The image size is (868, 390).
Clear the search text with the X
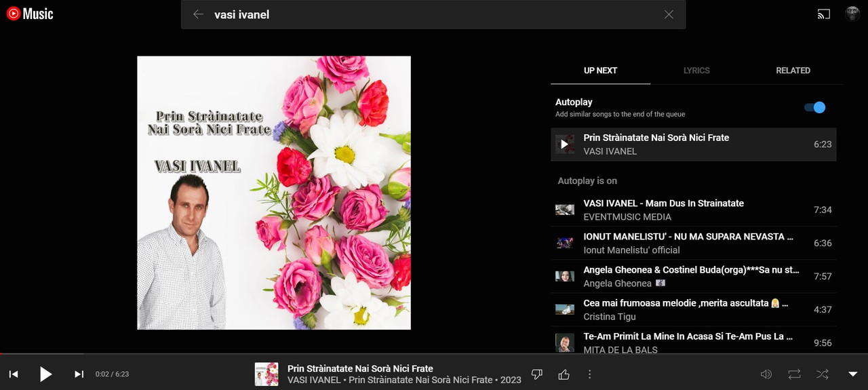(x=669, y=14)
